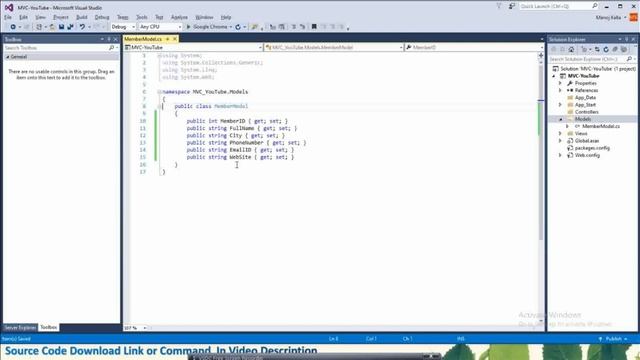
Task: Switch to the Server Explorer tab
Action: [x=20, y=327]
